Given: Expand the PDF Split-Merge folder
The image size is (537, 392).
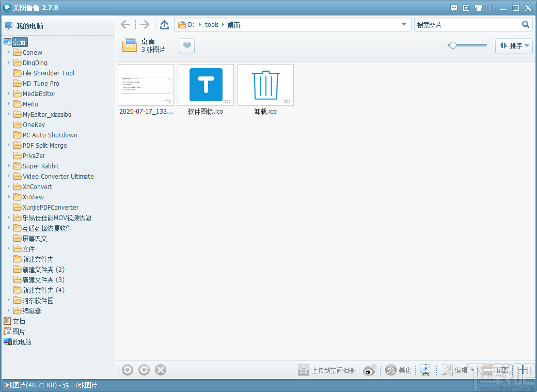Looking at the screenshot, I should point(9,145).
